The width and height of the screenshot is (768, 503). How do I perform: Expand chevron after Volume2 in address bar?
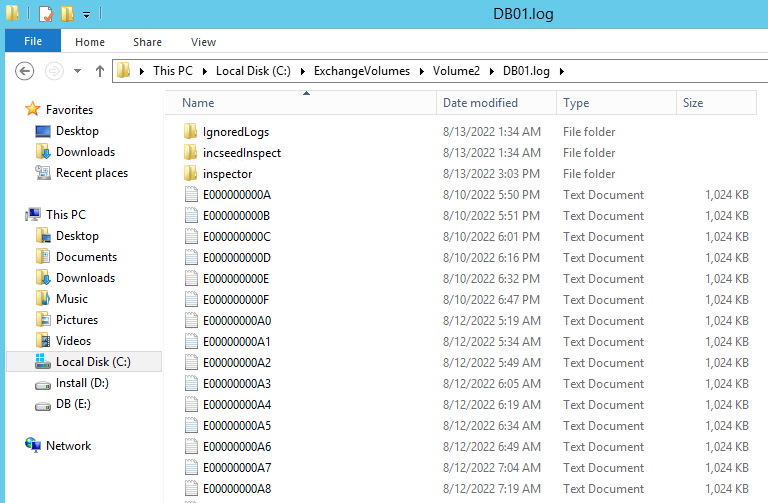pyautogui.click(x=492, y=72)
